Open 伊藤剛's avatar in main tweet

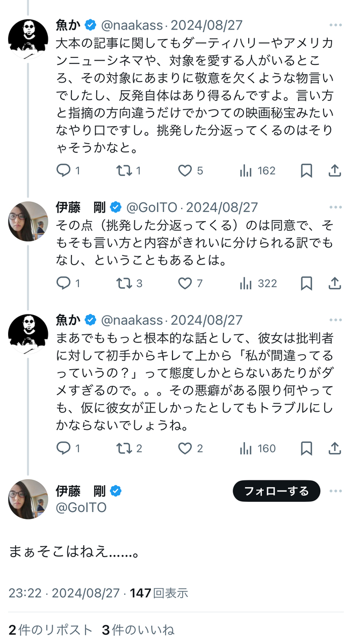[28, 499]
